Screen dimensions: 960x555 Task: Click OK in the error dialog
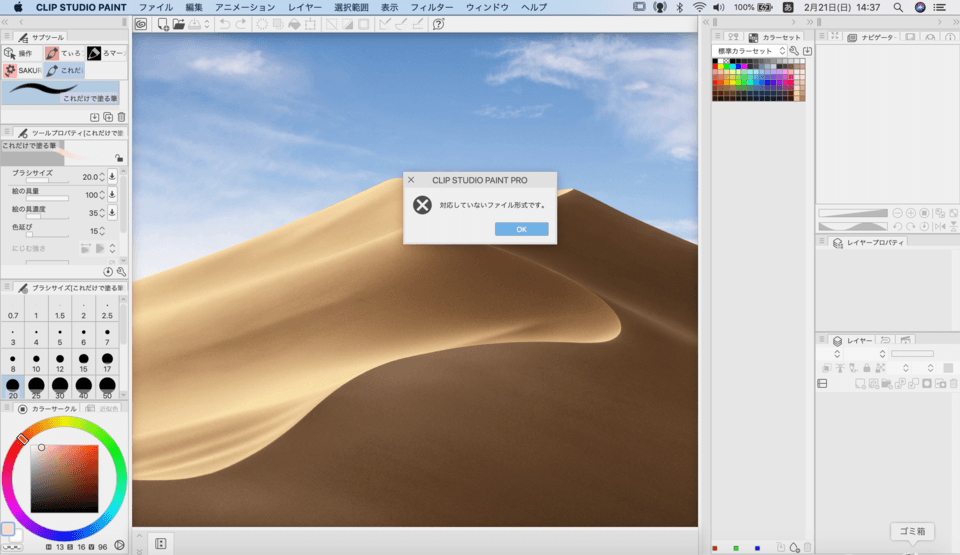pyautogui.click(x=521, y=229)
